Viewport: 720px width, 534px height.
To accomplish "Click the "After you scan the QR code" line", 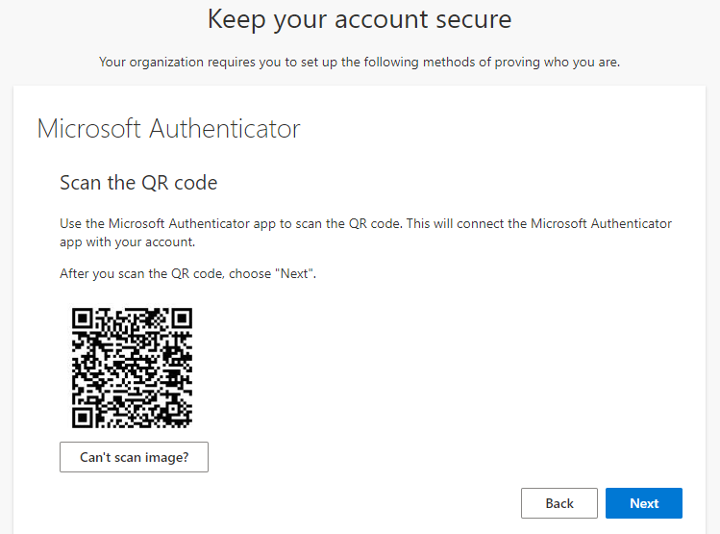I will point(188,274).
